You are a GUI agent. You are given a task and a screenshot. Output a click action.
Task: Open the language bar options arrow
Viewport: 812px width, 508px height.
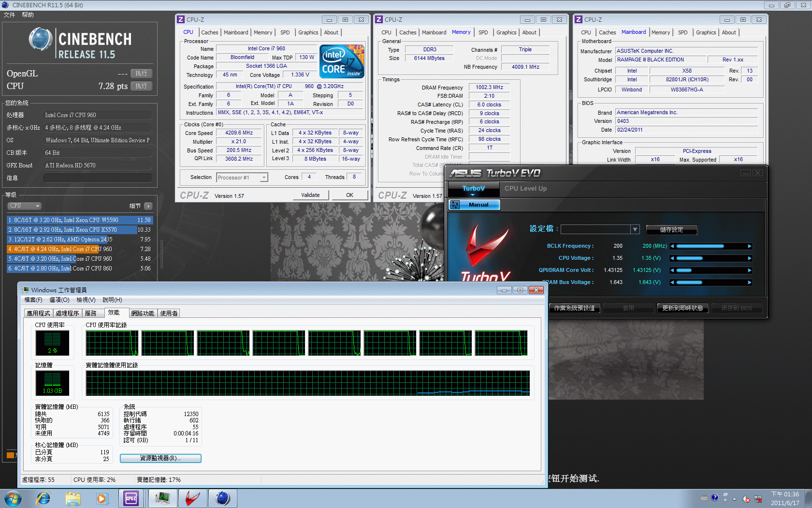[725, 500]
